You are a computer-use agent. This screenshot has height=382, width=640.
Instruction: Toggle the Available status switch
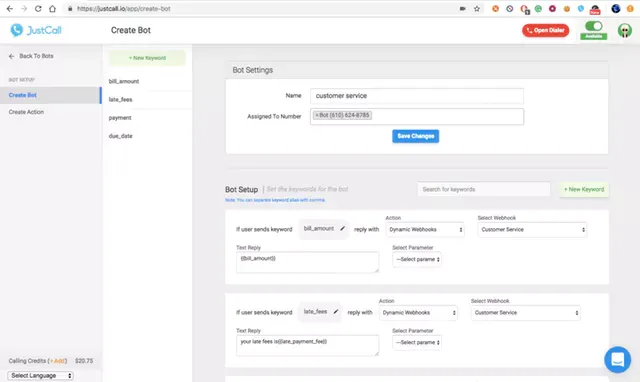tap(593, 27)
